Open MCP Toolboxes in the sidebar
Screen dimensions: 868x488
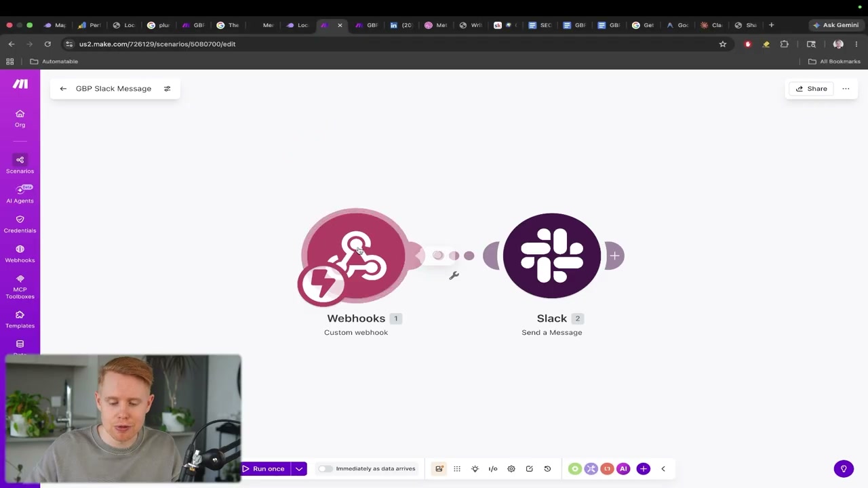pyautogui.click(x=20, y=287)
